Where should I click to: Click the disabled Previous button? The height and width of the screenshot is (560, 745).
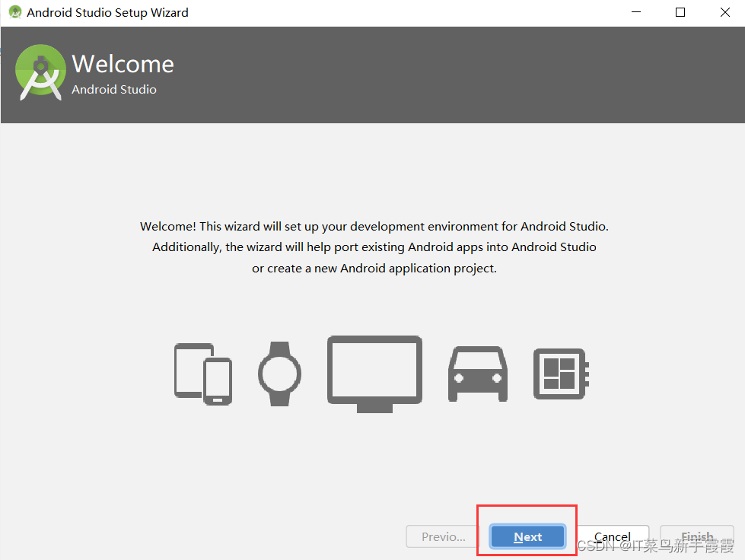[443, 536]
